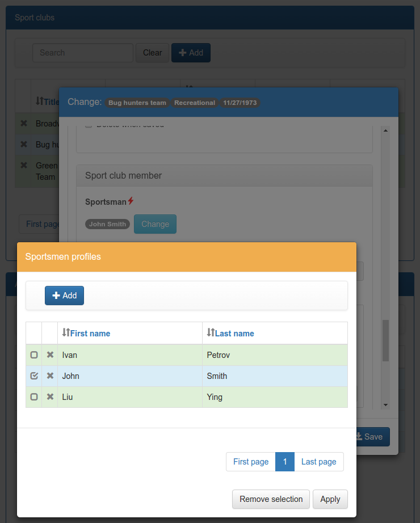420x523 pixels.
Task: Click the Recreational badge in header
Action: click(195, 103)
